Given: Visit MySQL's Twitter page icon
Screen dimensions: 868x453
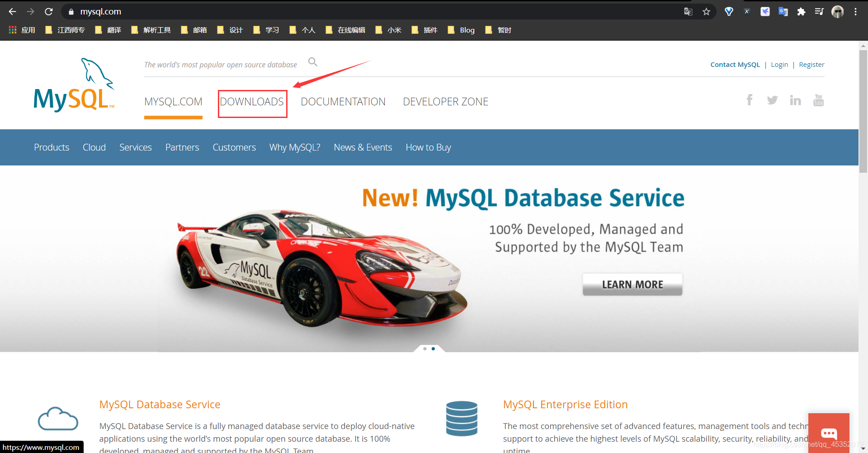Looking at the screenshot, I should (x=772, y=100).
